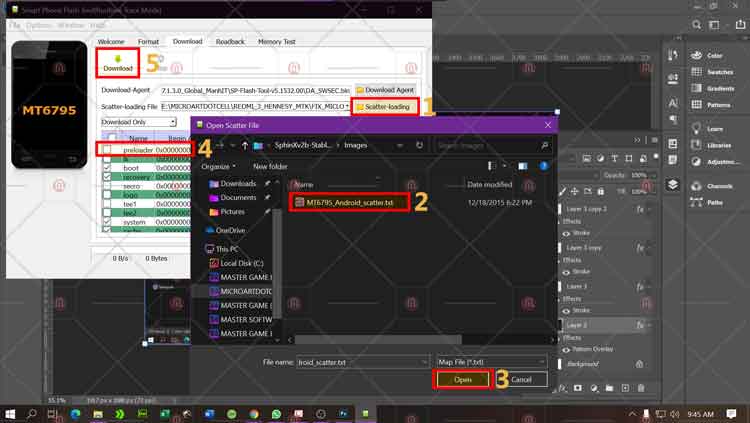Screen dimensions: 750x423
Task: Open the Adjustments panel in Photoshop
Action: coord(715,162)
